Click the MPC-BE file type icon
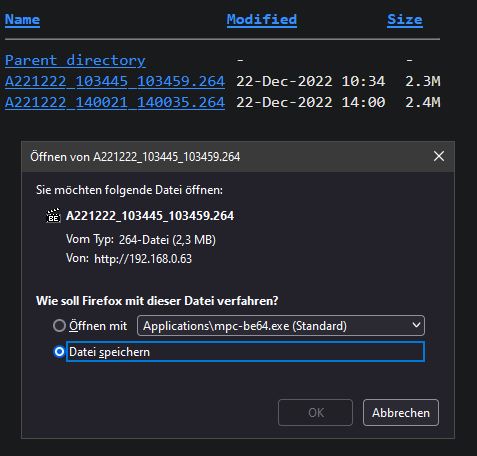The width and height of the screenshot is (477, 456). pyautogui.click(x=53, y=216)
